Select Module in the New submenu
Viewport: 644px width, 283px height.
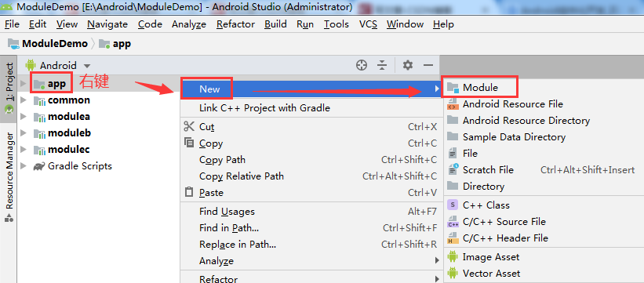[544, 88]
